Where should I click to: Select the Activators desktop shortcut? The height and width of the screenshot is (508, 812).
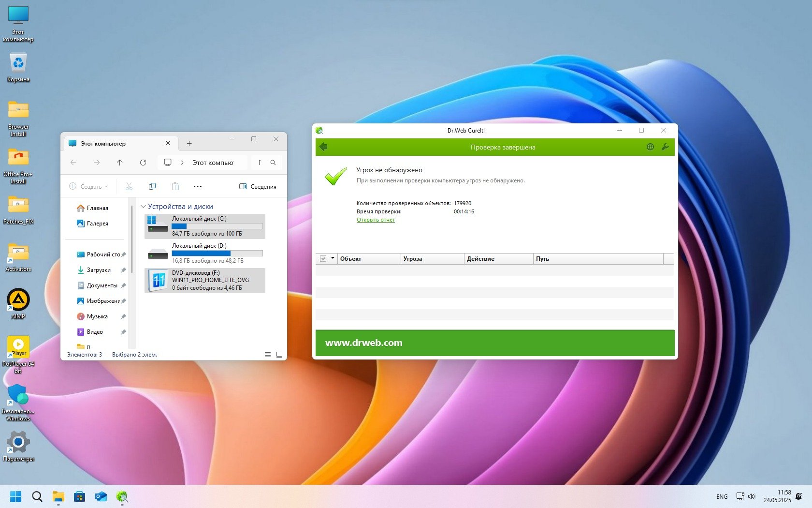(18, 257)
